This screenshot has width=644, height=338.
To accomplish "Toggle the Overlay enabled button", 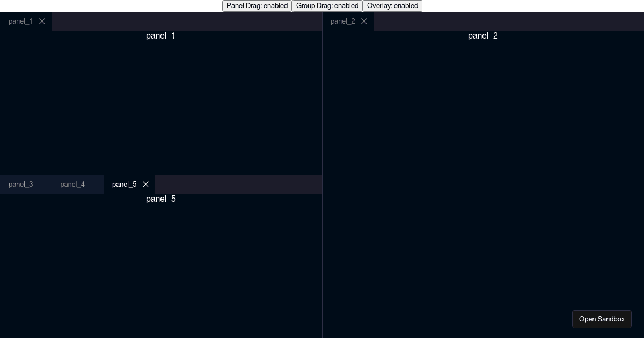I will 392,6.
